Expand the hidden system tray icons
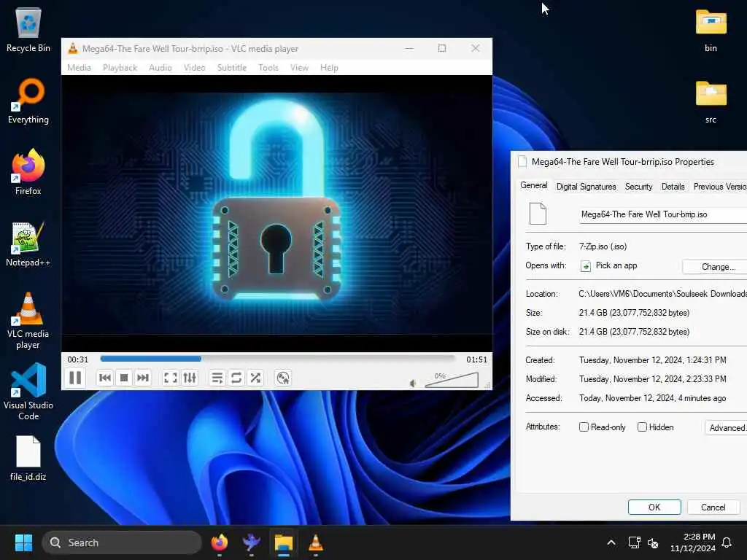Screen dimensions: 747x560 (x=611, y=542)
